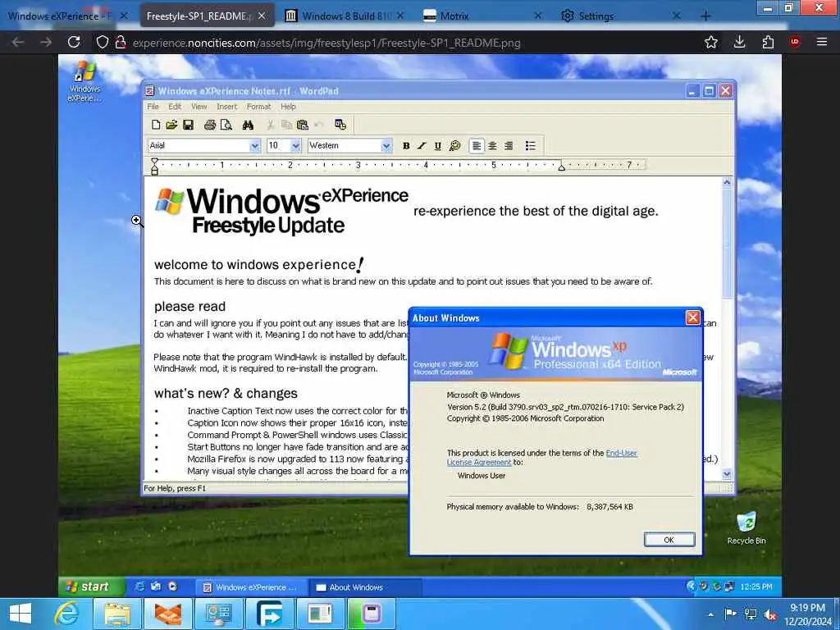Viewport: 840px width, 630px height.
Task: Click the Windows 8 Start button
Action: 21,614
